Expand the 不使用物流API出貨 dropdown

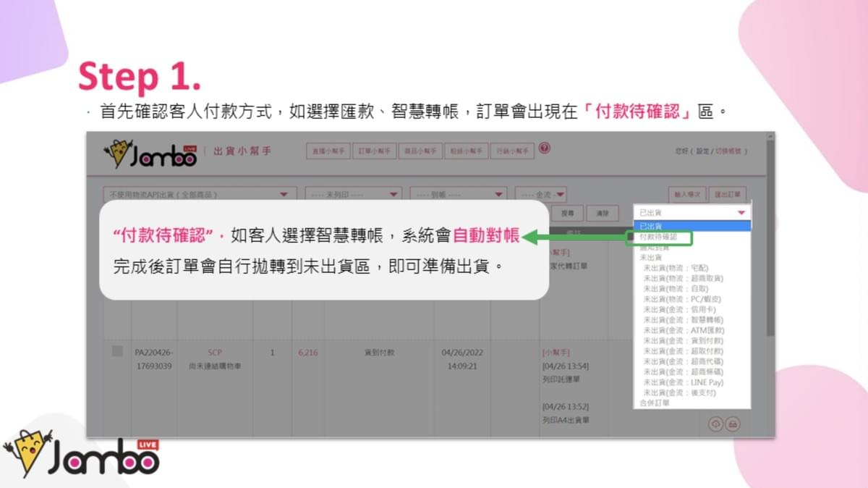(200, 194)
